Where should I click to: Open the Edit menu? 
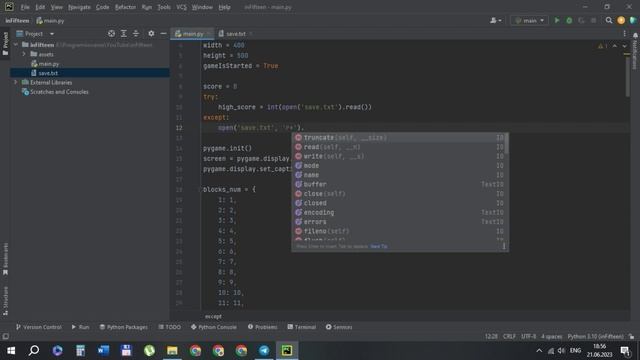40,7
